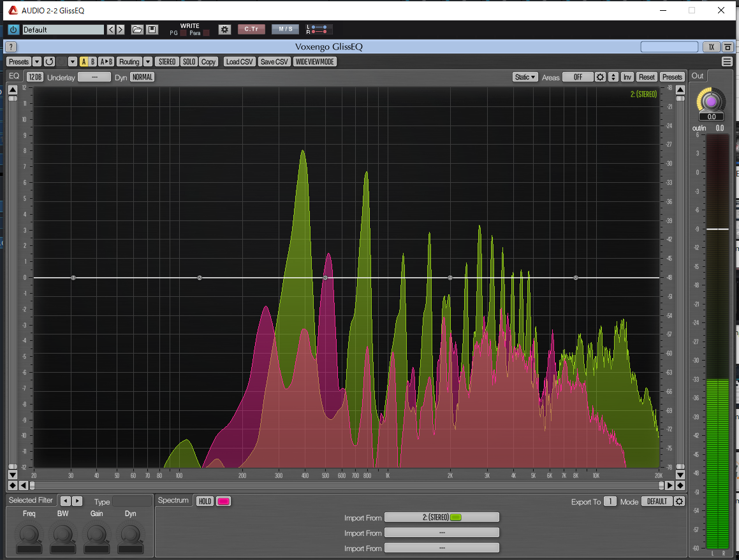This screenshot has width=739, height=560.
Task: Open the Static spectrum mode dropdown
Action: [x=525, y=77]
